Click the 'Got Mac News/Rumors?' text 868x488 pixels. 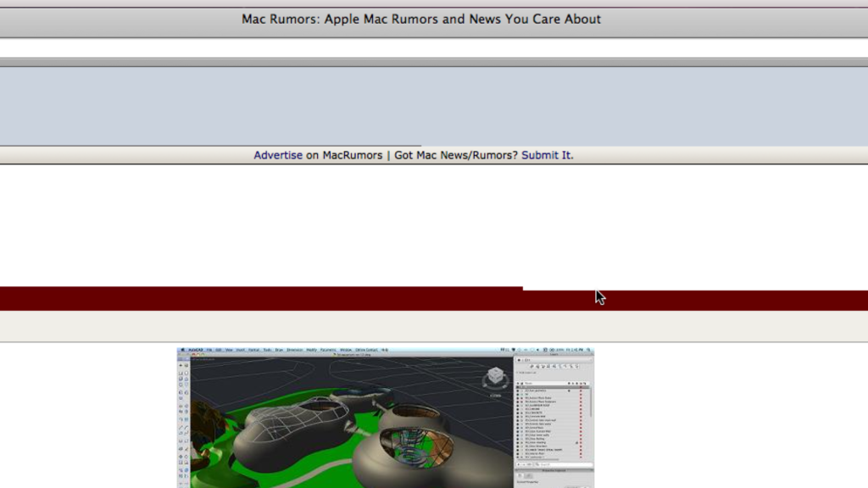pyautogui.click(x=455, y=156)
